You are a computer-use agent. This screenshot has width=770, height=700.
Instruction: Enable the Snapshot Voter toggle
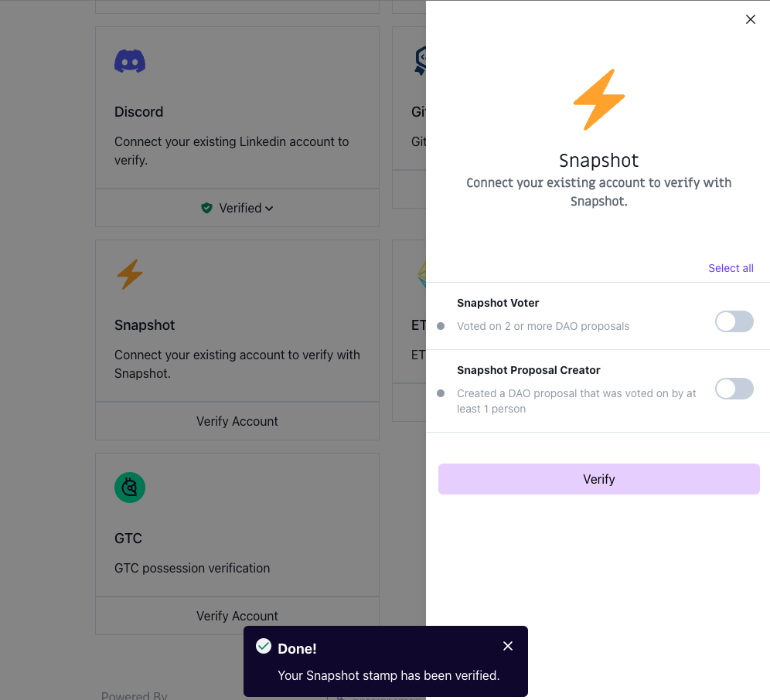point(734,321)
